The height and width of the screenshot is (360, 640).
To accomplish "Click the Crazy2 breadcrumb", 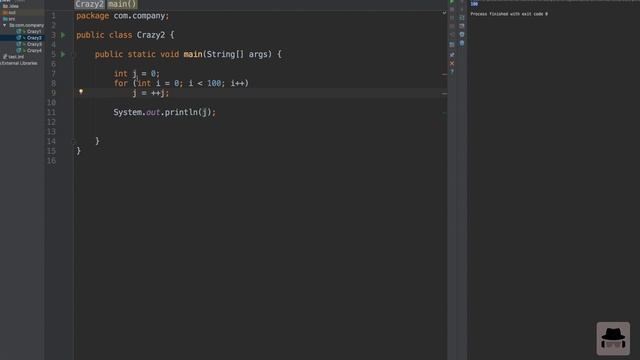I will pos(90,4).
